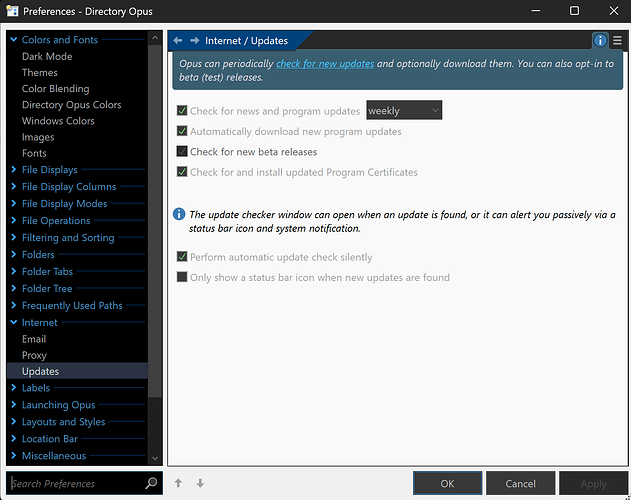
Task: Toggle Automatically download new program updates
Action: coord(182,131)
